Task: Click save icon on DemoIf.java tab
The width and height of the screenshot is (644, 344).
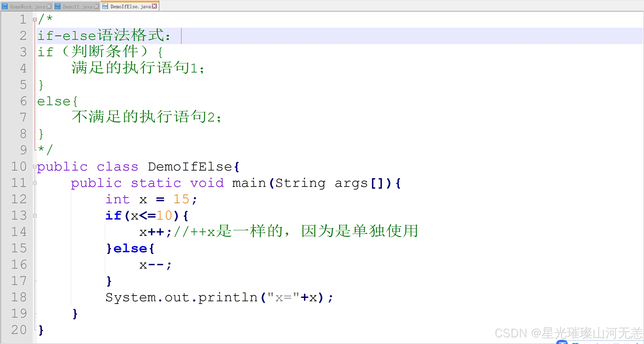Action: coord(57,6)
